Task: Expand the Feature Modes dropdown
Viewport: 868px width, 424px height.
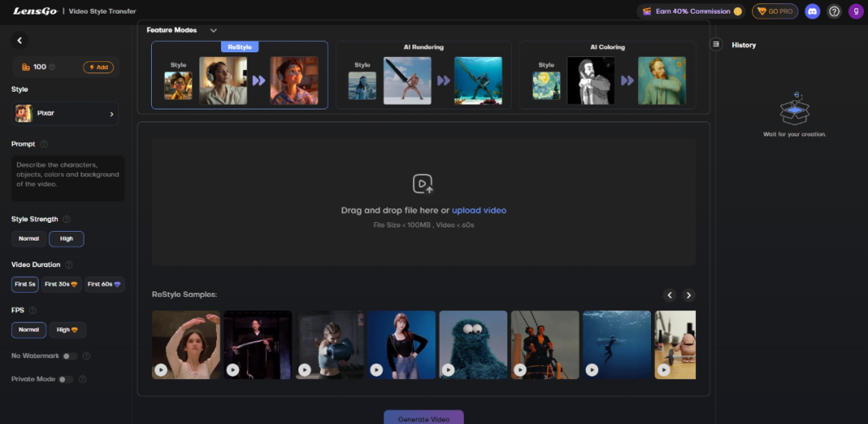Action: 213,31
